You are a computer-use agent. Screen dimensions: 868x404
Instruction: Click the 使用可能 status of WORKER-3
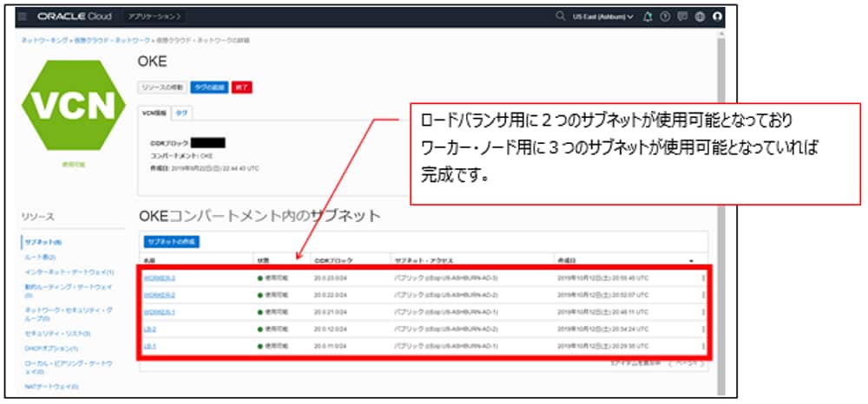(273, 278)
